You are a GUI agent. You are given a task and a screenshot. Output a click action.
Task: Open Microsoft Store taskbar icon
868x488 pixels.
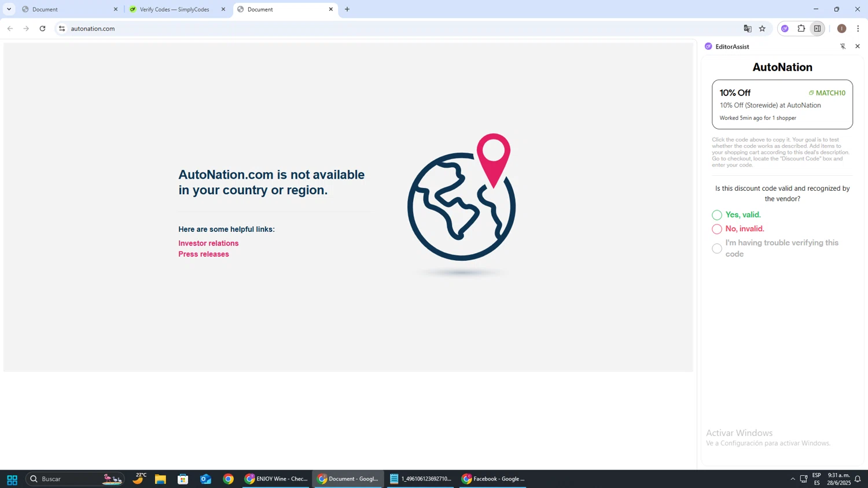(183, 479)
